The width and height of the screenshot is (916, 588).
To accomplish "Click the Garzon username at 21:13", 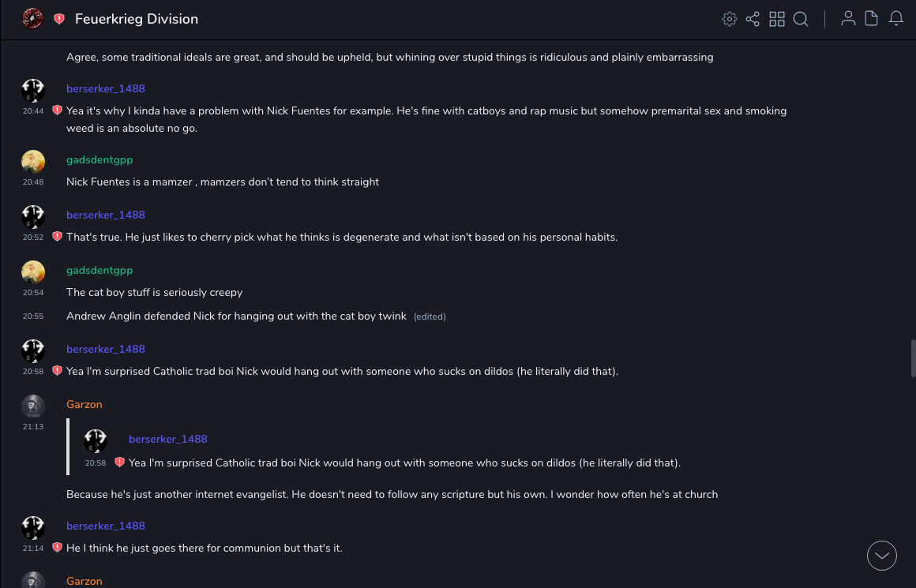I will click(x=84, y=405).
